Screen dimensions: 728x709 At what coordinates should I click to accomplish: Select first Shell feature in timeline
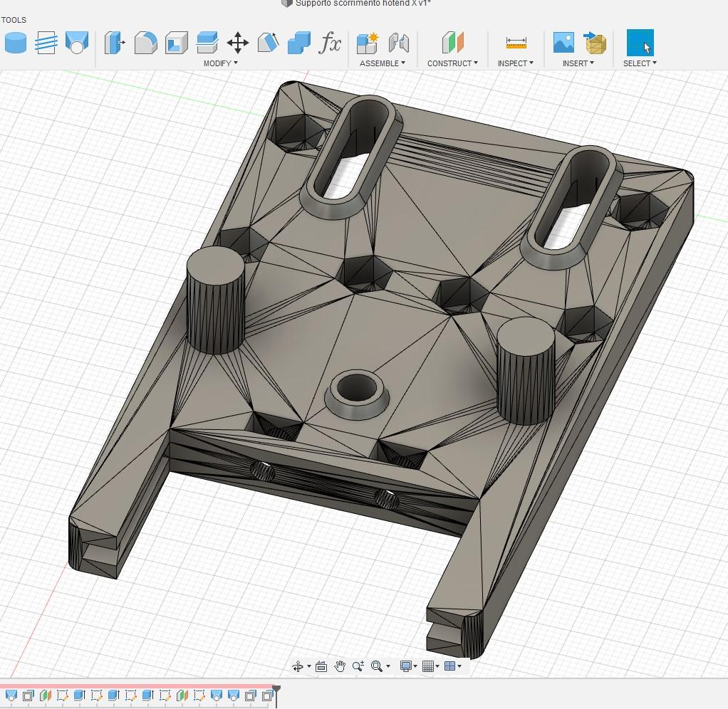coord(28,695)
